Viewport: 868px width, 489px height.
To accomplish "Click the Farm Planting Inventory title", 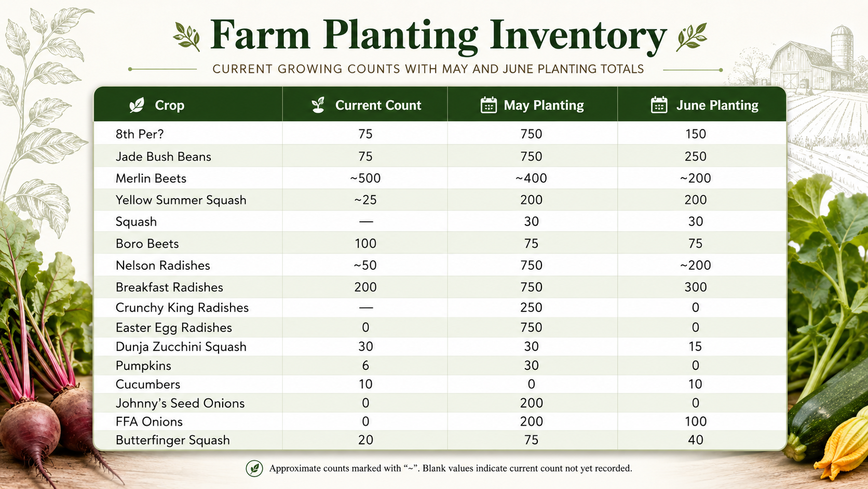I will 438,35.
